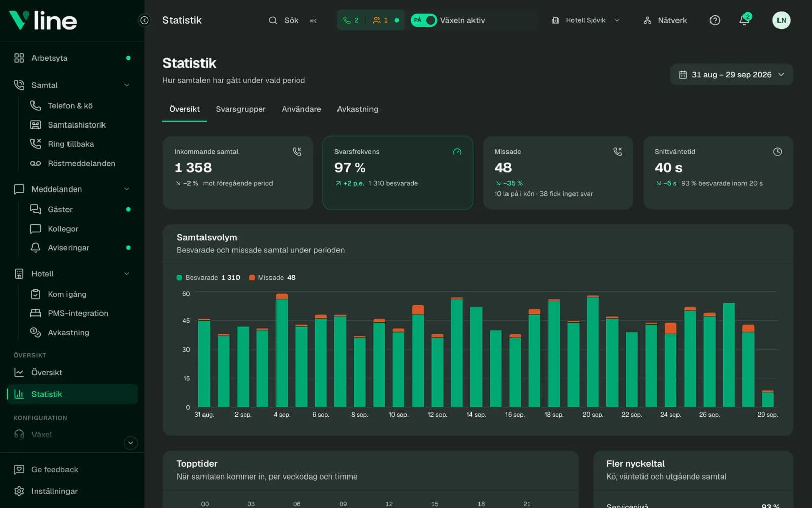Open Samtalshistorik in the sidebar

click(x=76, y=125)
